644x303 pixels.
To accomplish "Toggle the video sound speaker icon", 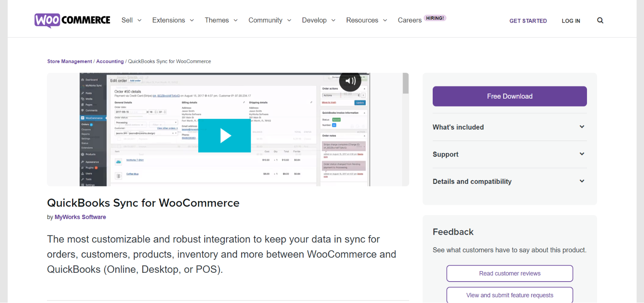I will (350, 81).
